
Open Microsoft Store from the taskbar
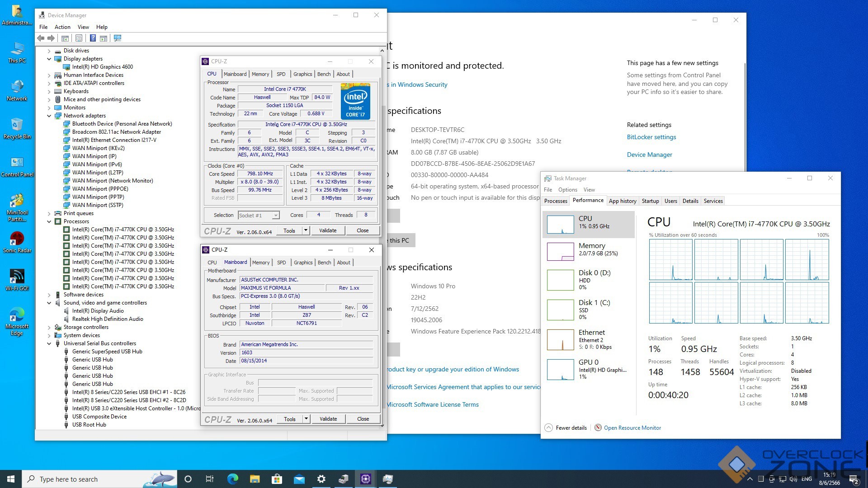277,479
